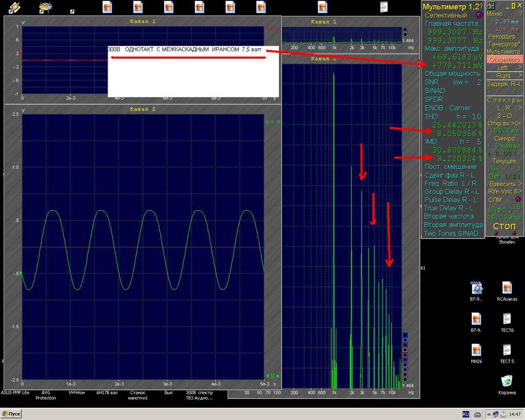Toggle the left red LED under Стоп
The height and width of the screenshot is (420, 525).
point(496,233)
